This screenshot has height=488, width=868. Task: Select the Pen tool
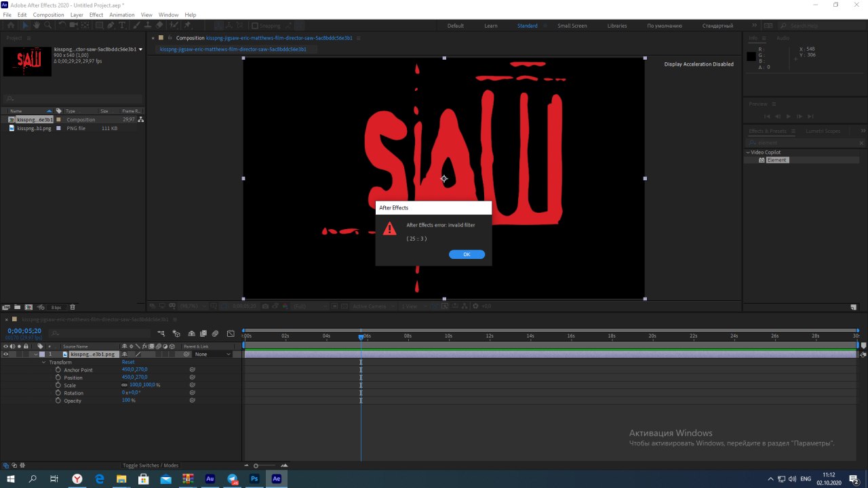[111, 25]
